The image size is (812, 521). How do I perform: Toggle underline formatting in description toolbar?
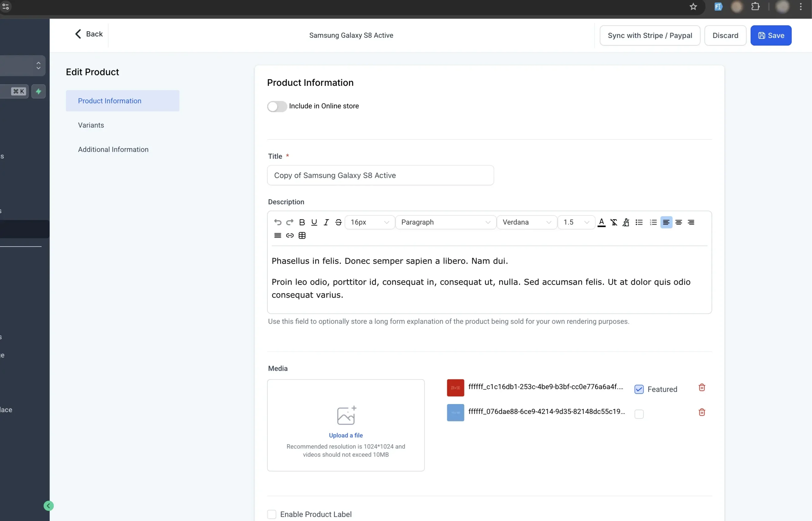pos(314,222)
